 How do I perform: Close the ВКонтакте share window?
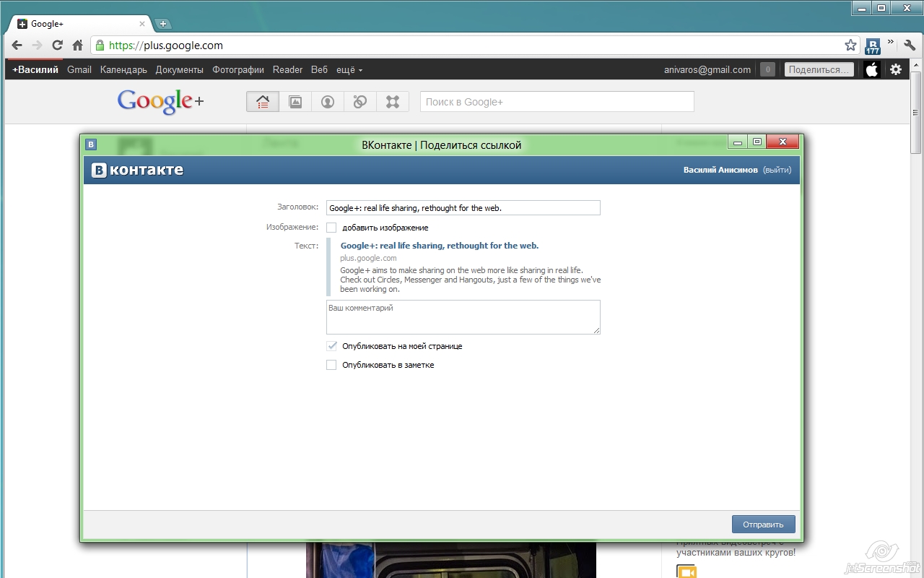point(783,142)
